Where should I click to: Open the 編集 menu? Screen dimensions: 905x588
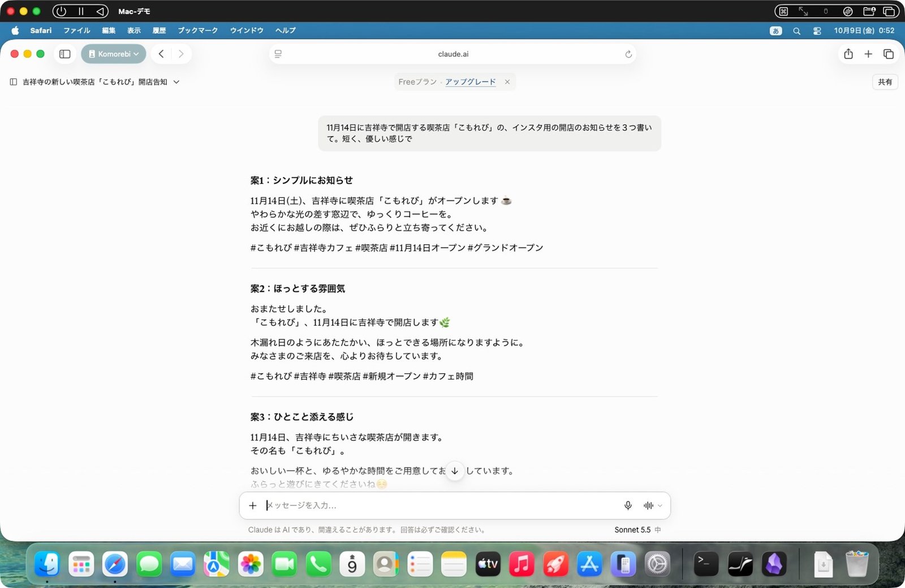pos(109,31)
